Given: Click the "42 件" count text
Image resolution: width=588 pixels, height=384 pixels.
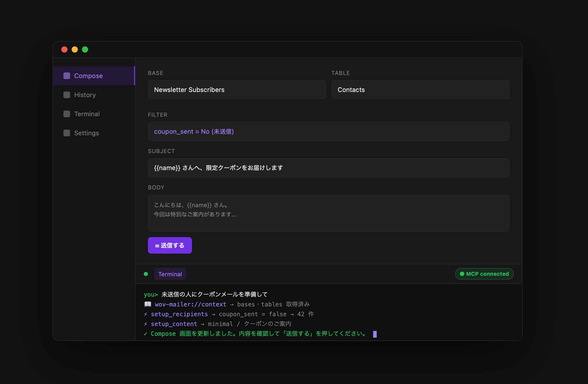Looking at the screenshot, I should pos(306,314).
